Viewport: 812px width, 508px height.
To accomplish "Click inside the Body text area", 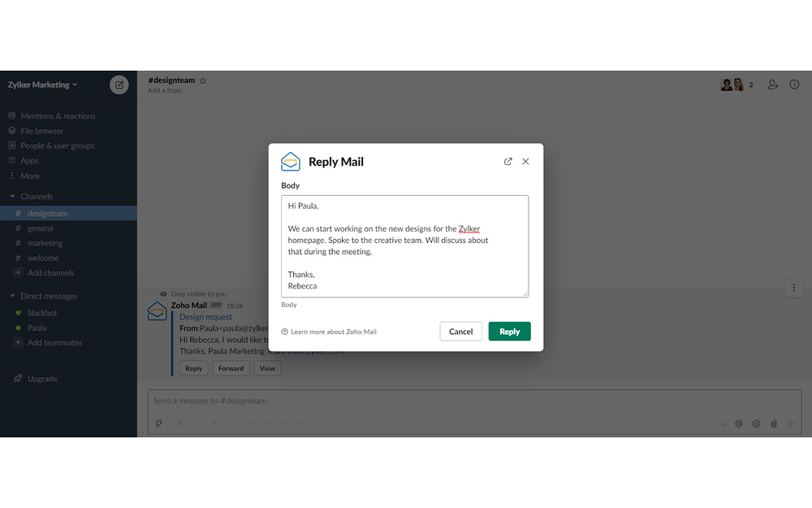I will coord(405,246).
